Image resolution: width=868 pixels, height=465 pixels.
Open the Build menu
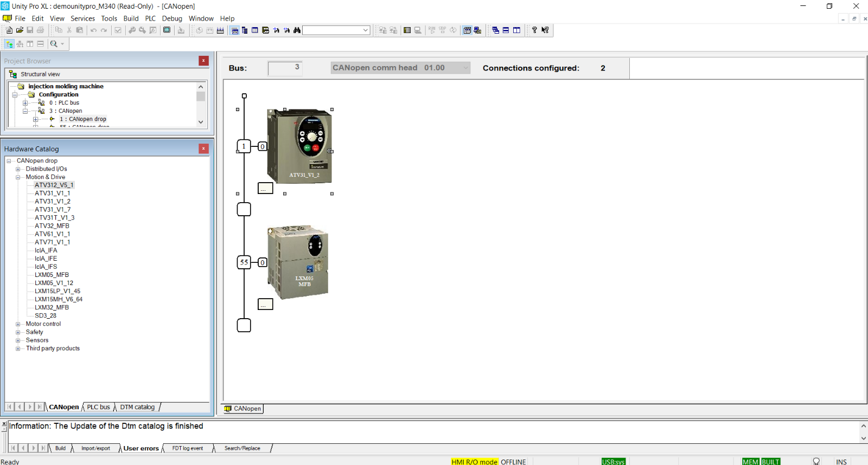tap(131, 18)
